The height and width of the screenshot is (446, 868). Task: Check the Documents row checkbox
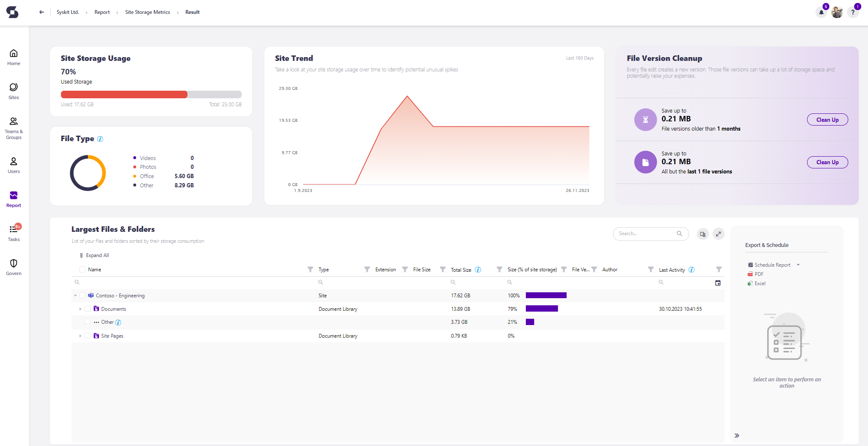tap(87, 309)
